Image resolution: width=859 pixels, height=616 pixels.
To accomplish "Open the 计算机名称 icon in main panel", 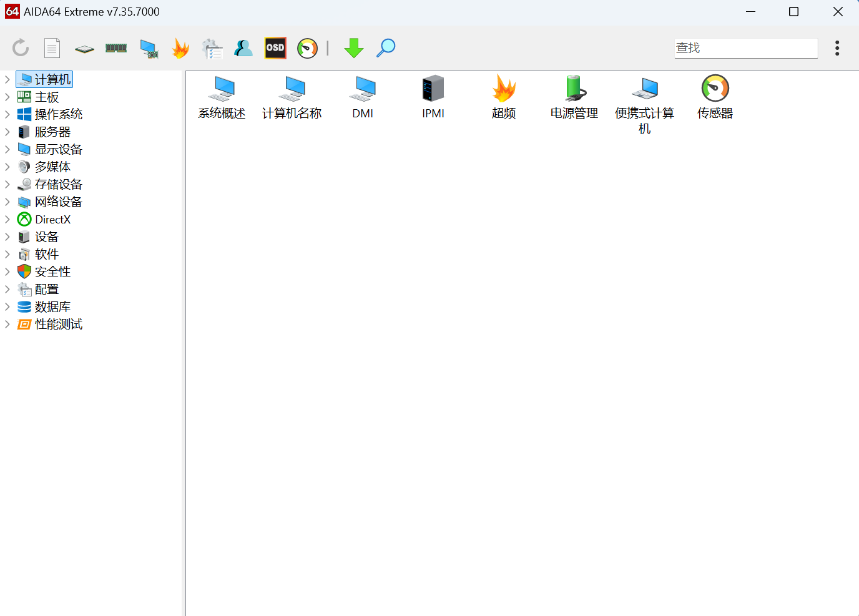I will (x=292, y=97).
